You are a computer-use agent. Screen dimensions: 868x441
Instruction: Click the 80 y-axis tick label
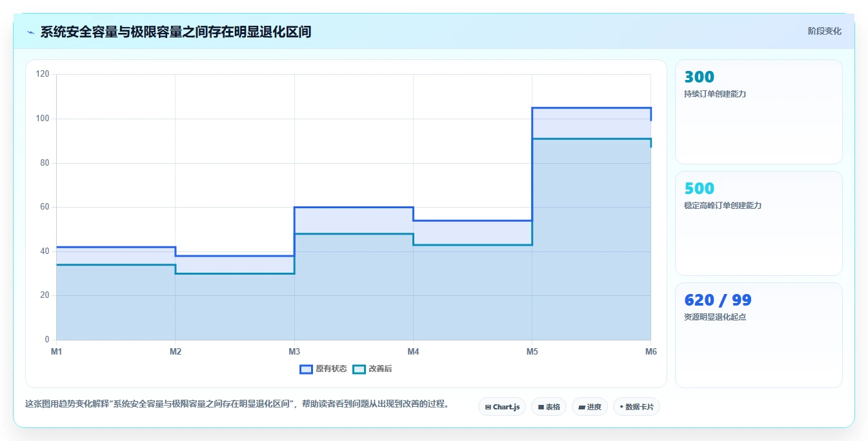pos(45,163)
